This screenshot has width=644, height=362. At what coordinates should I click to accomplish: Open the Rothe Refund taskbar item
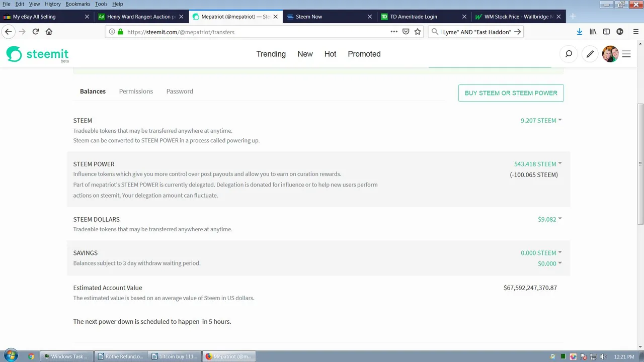pyautogui.click(x=120, y=356)
